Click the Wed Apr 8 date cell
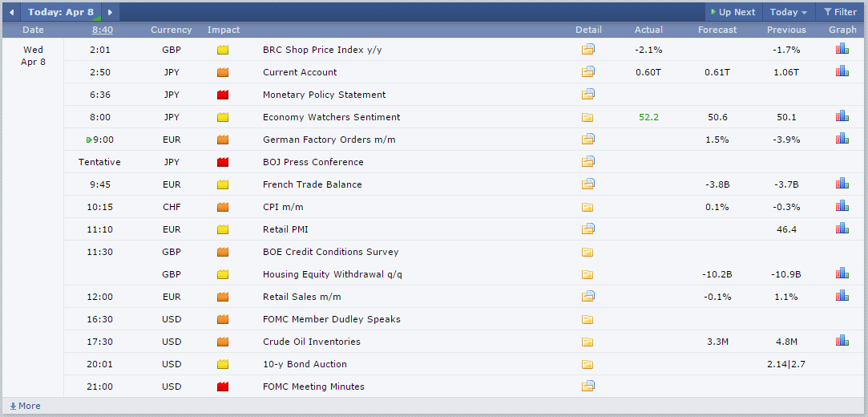The image size is (868, 417). (x=33, y=56)
